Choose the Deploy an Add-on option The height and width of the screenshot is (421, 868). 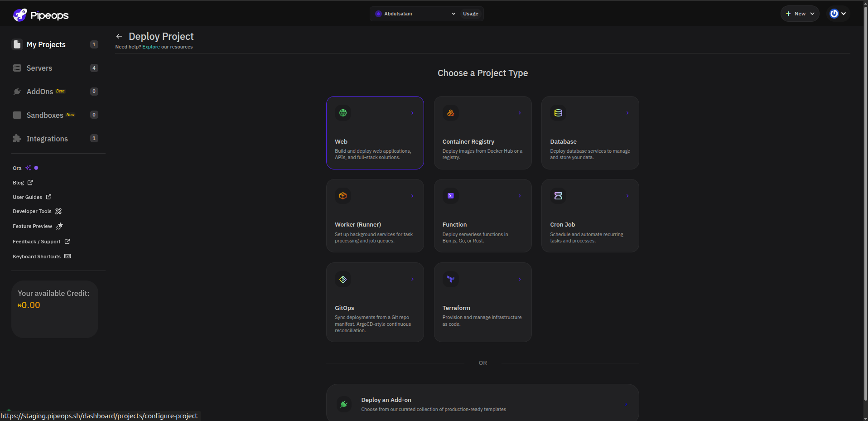pos(482,404)
